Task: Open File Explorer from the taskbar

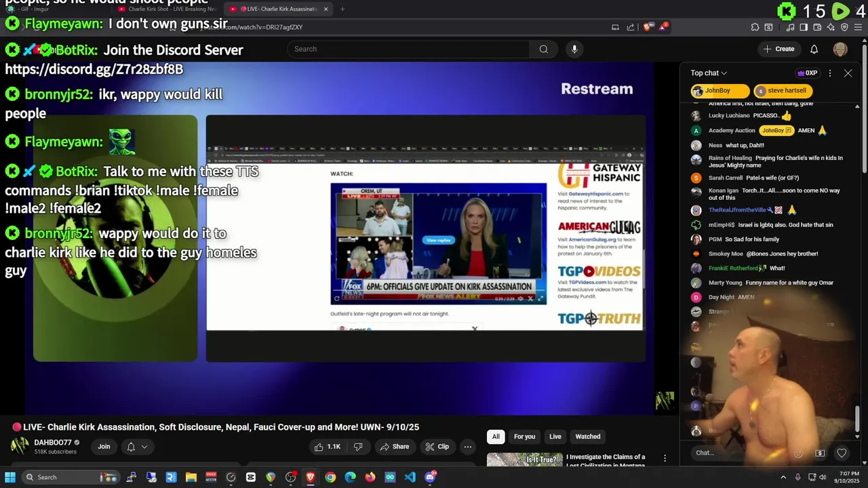Action: click(191, 477)
